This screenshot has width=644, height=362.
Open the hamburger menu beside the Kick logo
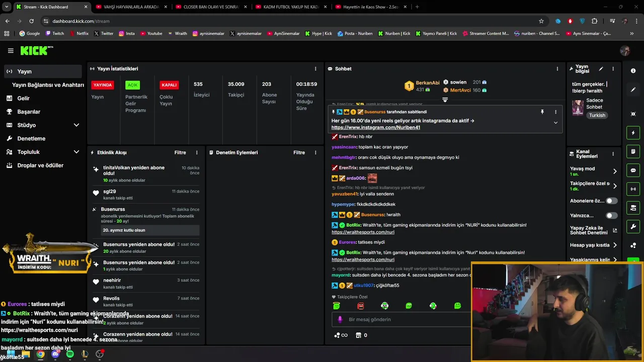click(x=11, y=51)
